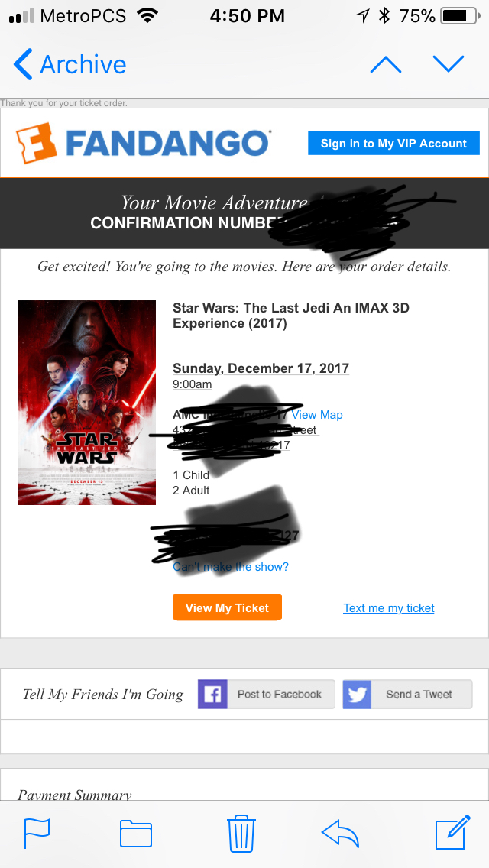The image size is (489, 868).
Task: Compose new message with pencil icon
Action: point(453,832)
